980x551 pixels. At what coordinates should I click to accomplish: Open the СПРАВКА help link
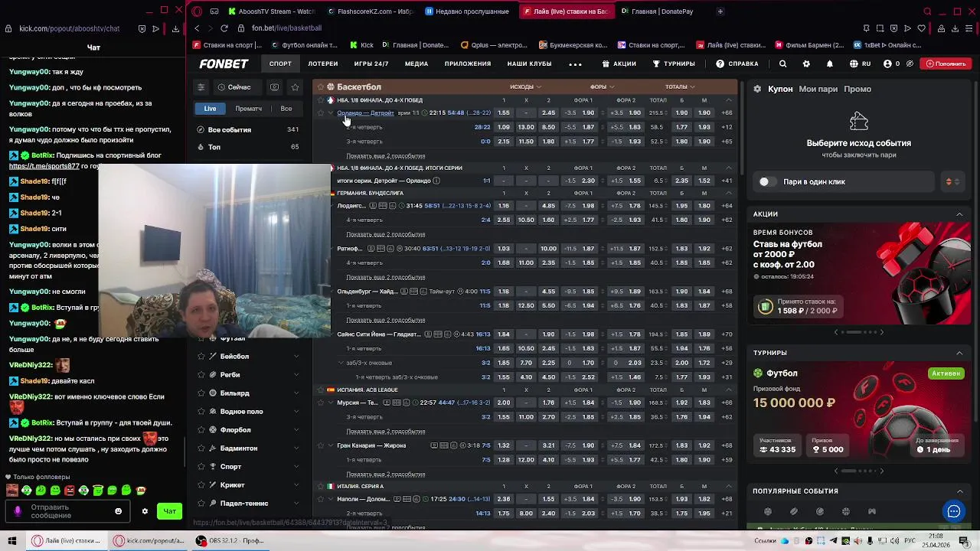tap(737, 64)
